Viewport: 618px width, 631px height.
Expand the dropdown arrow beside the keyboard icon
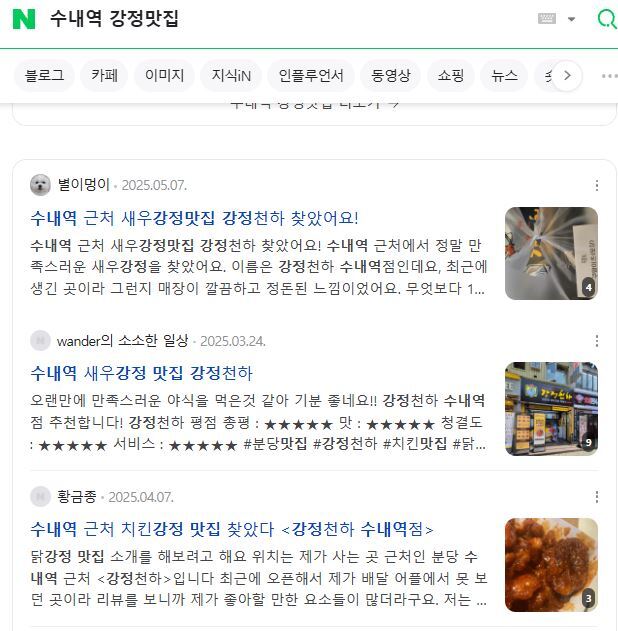[x=571, y=19]
